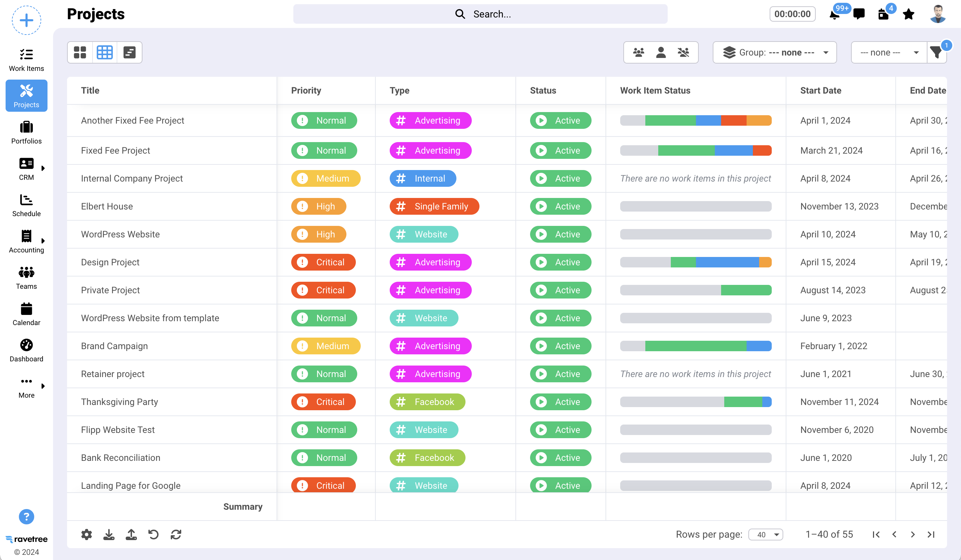This screenshot has width=961, height=560.
Task: Click the blue plus create button
Action: (x=26, y=20)
